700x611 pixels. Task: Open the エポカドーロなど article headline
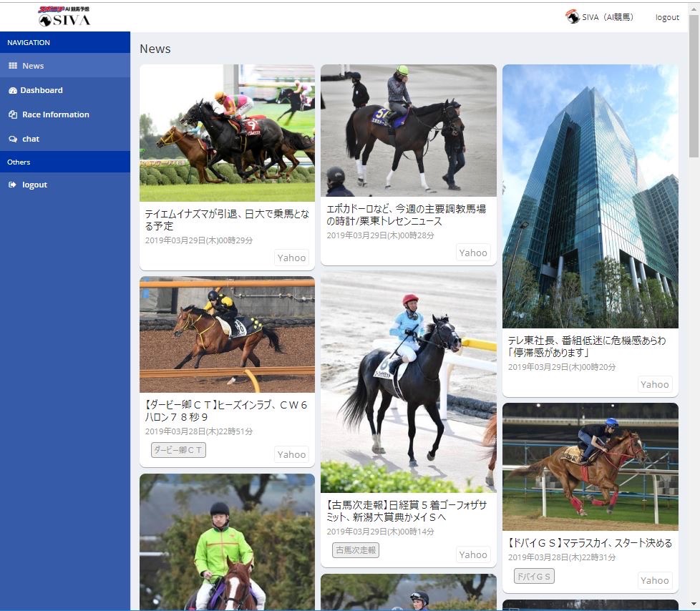(x=406, y=215)
